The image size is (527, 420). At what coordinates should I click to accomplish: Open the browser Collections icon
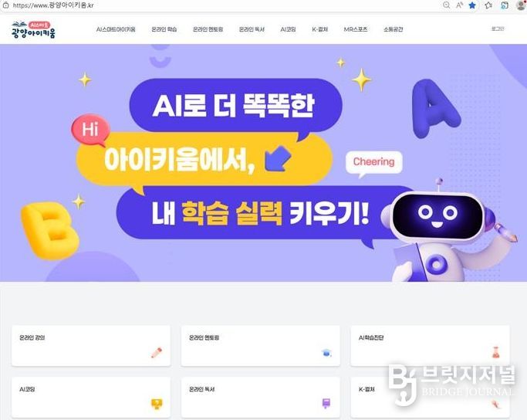[505, 5]
